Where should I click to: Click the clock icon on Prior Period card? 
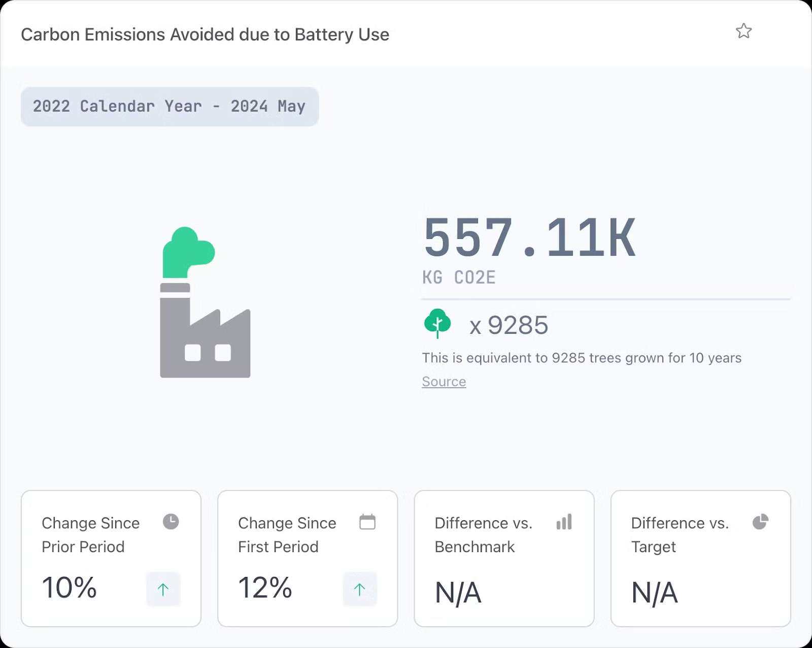click(x=171, y=522)
